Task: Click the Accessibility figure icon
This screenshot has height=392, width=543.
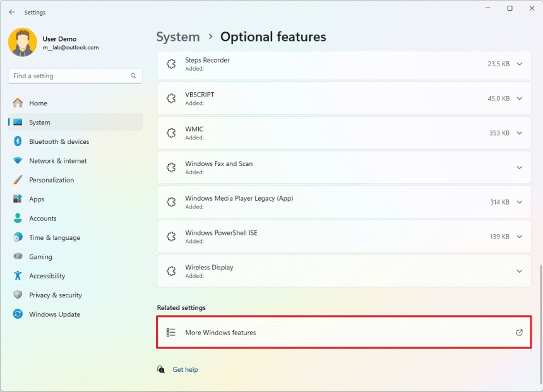Action: [18, 276]
